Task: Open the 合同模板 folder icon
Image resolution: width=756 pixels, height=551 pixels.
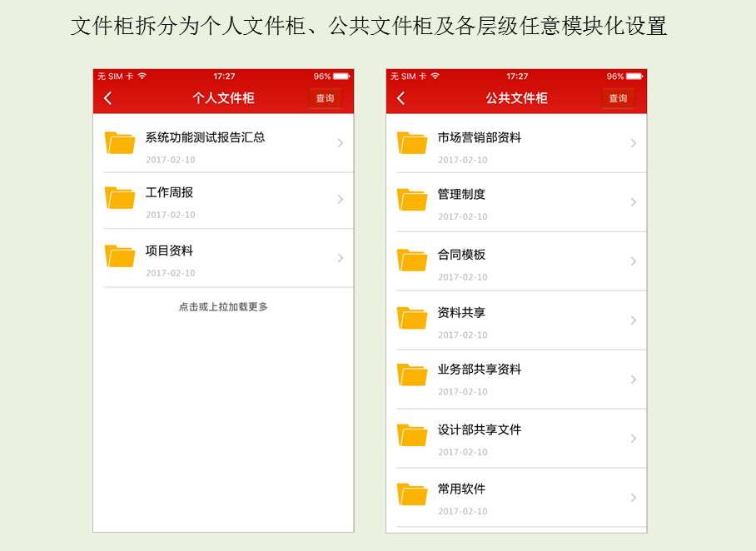Action: tap(412, 260)
